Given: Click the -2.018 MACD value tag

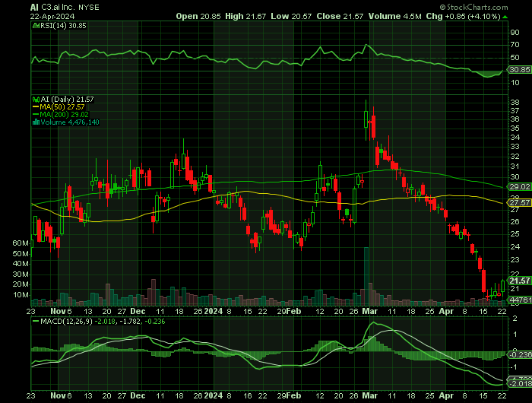Looking at the screenshot, I should 520,384.
